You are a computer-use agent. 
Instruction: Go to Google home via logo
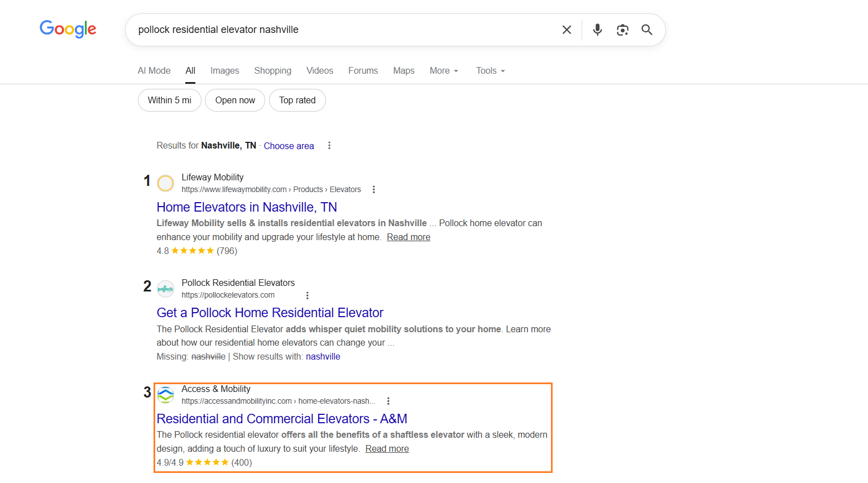(x=68, y=29)
